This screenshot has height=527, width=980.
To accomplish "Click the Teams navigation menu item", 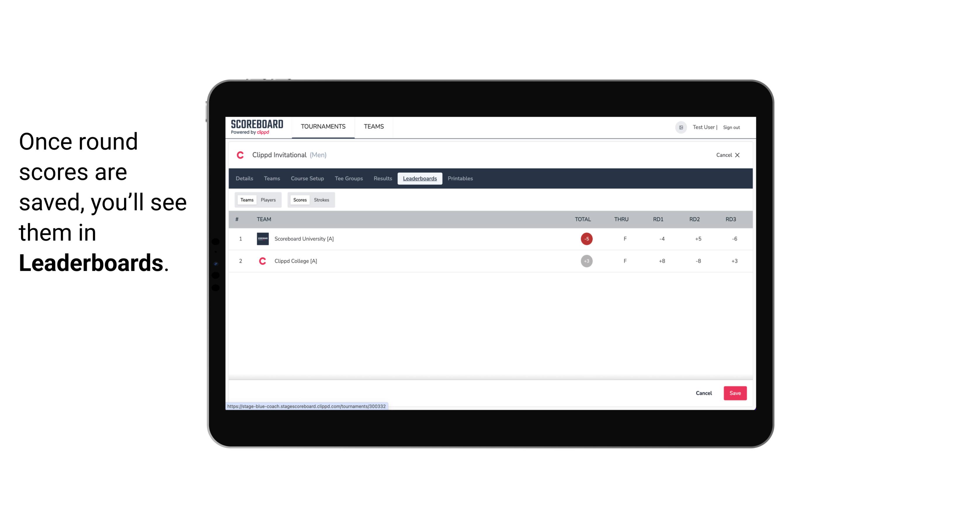I will point(272,179).
